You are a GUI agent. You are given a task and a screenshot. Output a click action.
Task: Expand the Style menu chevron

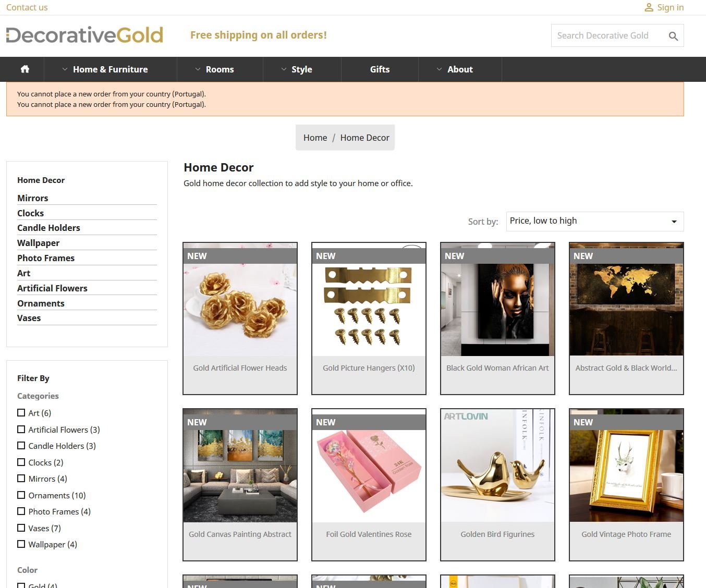pyautogui.click(x=284, y=69)
